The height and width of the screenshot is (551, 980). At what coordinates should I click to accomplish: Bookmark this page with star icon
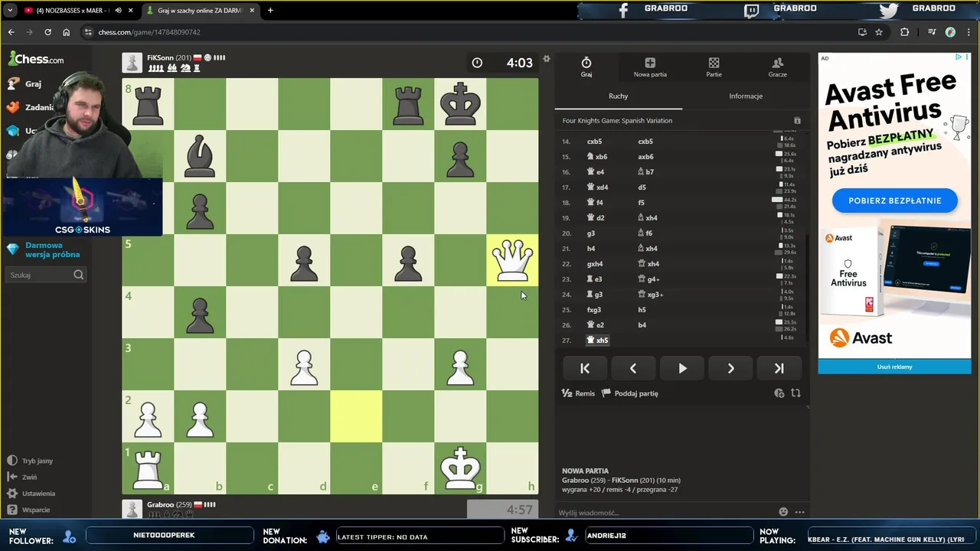pyautogui.click(x=879, y=32)
